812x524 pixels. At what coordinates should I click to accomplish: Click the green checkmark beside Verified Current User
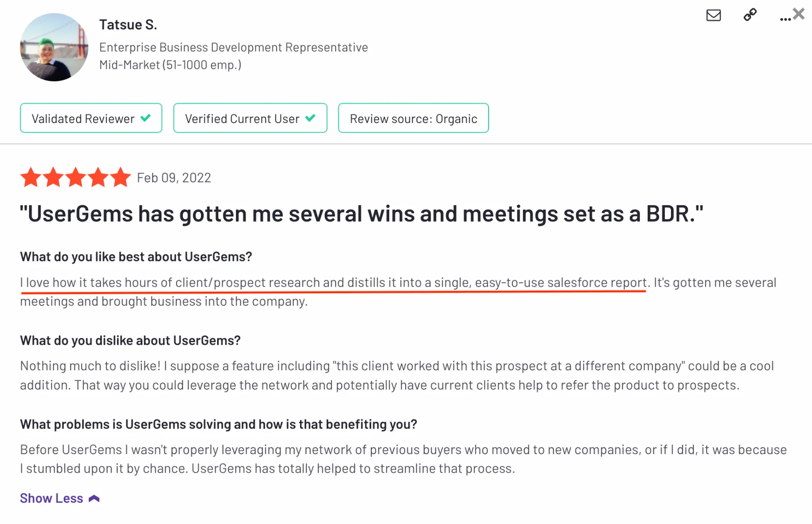311,118
